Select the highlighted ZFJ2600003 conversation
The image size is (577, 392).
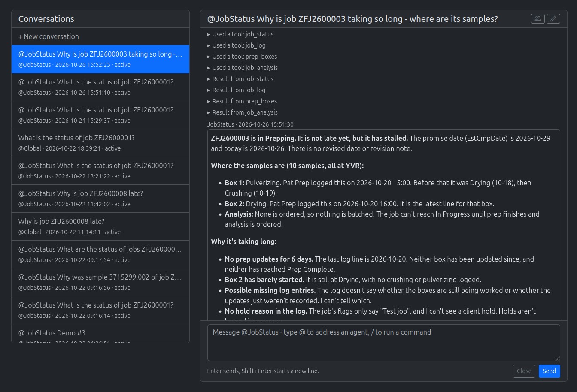(100, 59)
